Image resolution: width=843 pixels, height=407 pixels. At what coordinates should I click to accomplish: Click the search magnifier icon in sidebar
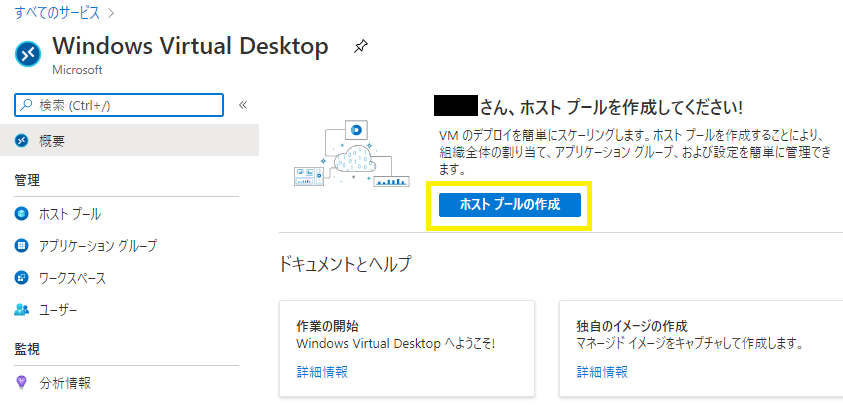pos(26,105)
